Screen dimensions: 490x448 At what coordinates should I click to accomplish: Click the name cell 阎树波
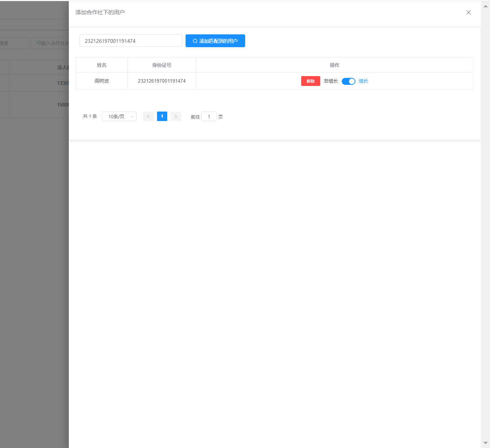click(102, 81)
